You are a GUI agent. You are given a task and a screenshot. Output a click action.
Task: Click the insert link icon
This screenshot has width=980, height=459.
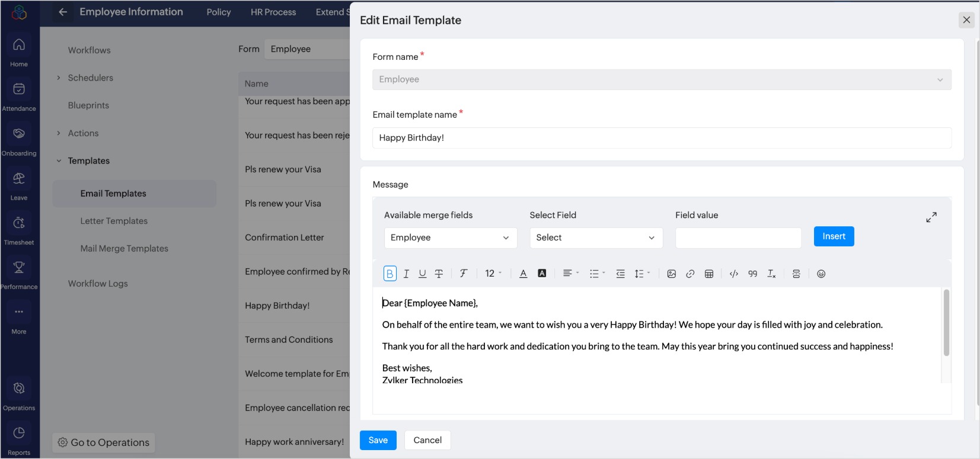[690, 274]
